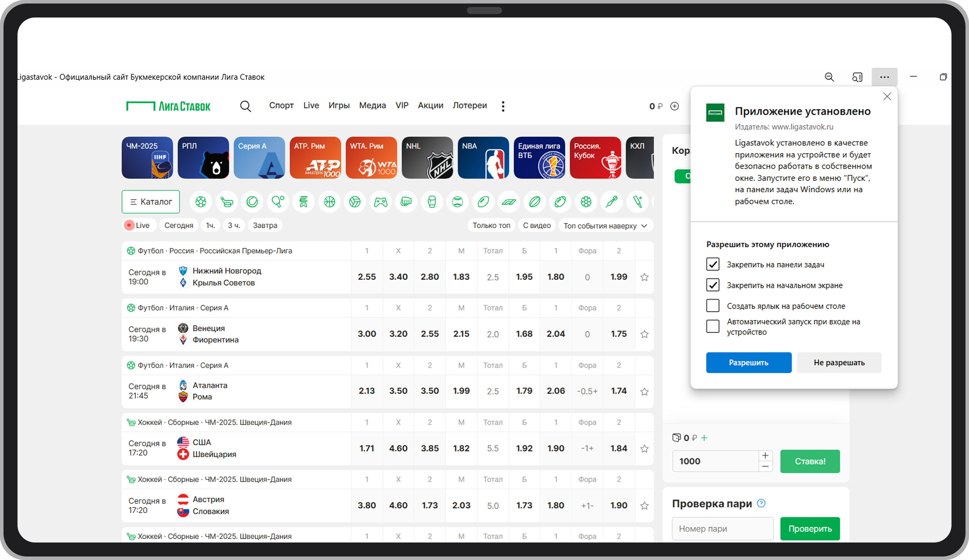Select the darts sport filter icon

pyautogui.click(x=611, y=202)
